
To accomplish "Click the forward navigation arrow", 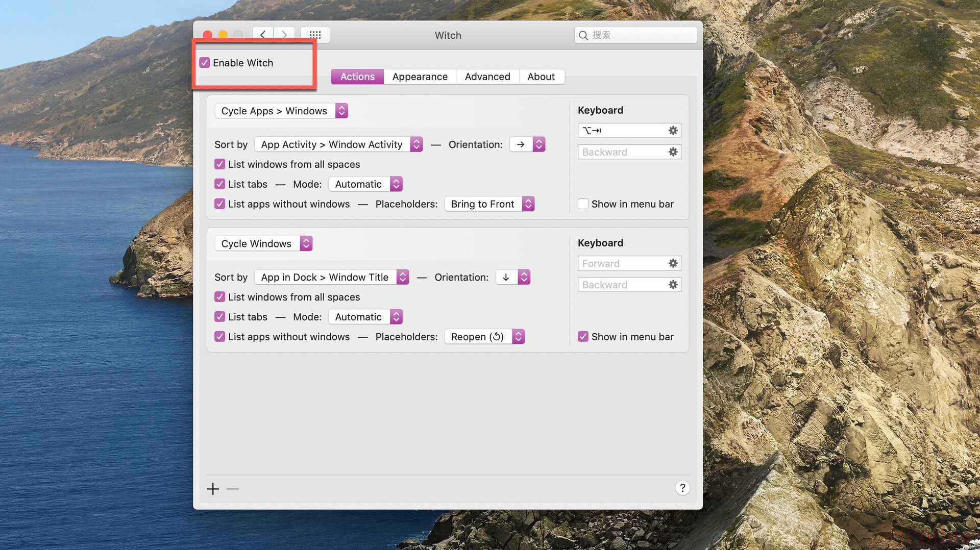I will click(x=284, y=35).
